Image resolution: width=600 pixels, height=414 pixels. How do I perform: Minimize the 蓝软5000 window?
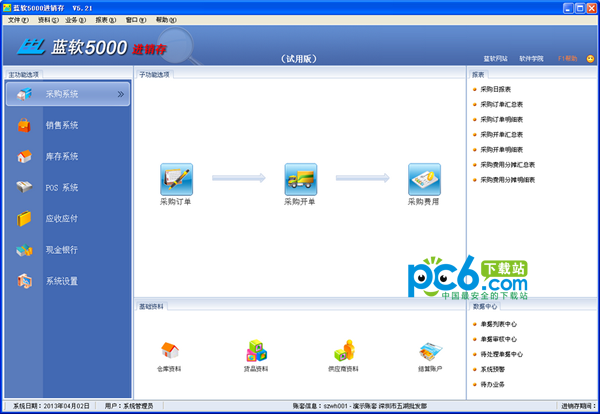pos(568,8)
